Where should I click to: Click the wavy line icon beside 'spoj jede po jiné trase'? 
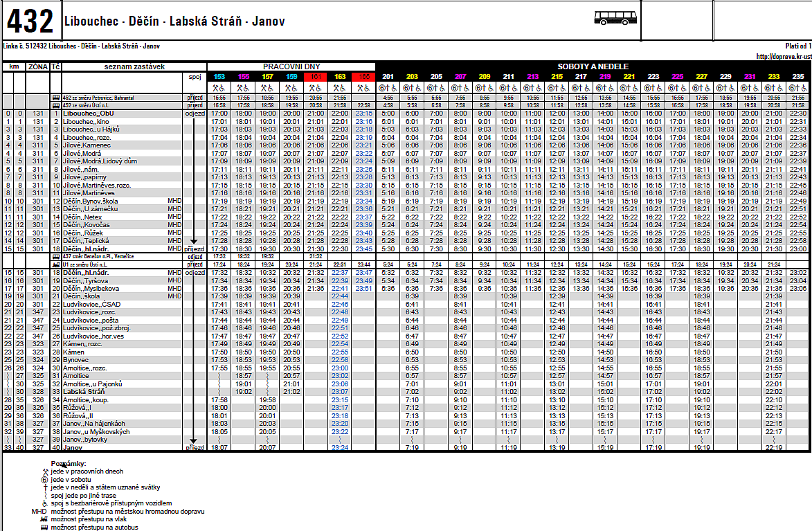[45, 496]
